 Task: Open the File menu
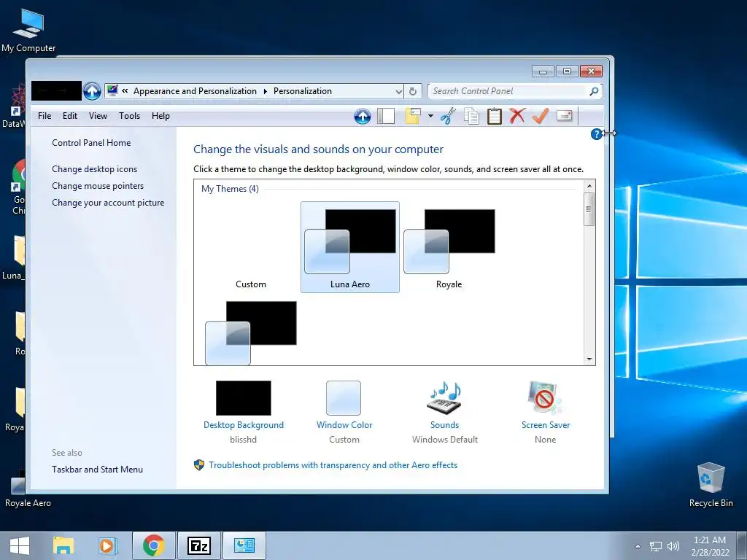coord(44,116)
